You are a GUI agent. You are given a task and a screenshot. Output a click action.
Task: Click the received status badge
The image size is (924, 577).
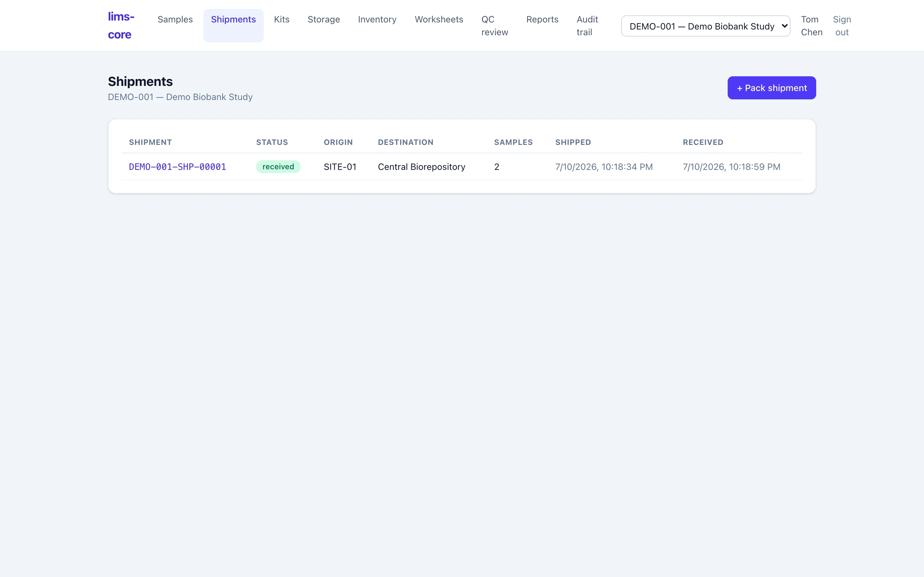click(x=278, y=167)
